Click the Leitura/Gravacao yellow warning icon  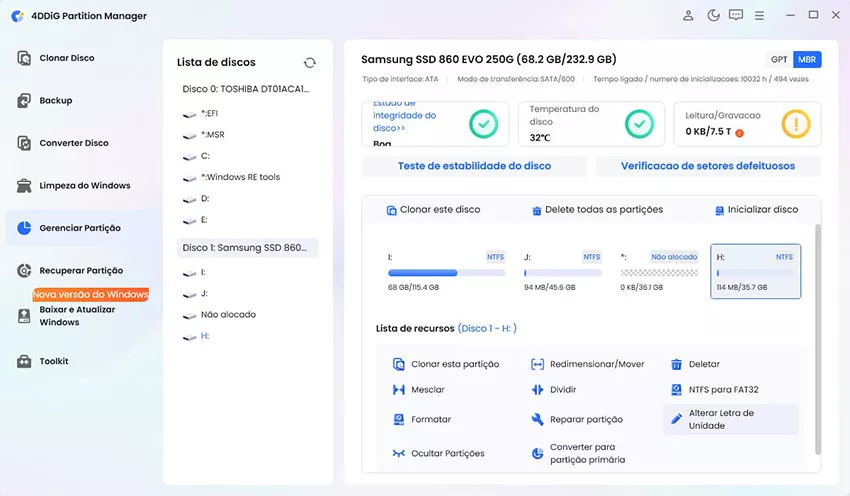796,124
